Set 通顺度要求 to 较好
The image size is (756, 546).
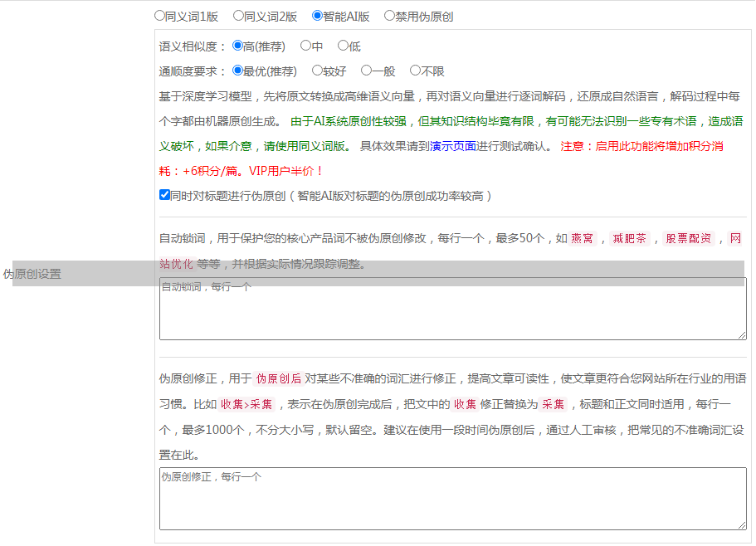coord(318,71)
